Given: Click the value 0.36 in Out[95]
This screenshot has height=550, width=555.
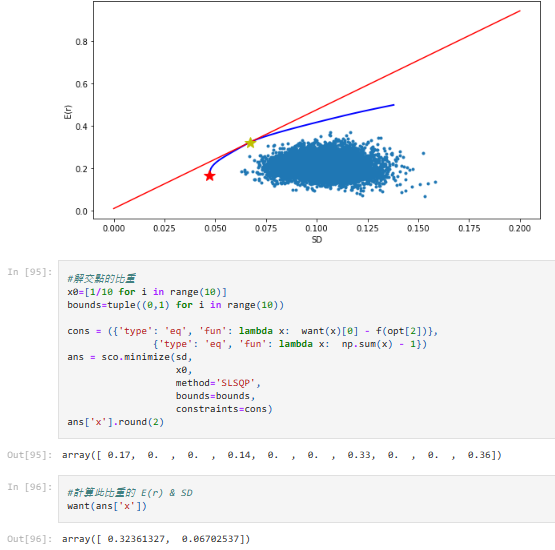Looking at the screenshot, I should point(479,455).
